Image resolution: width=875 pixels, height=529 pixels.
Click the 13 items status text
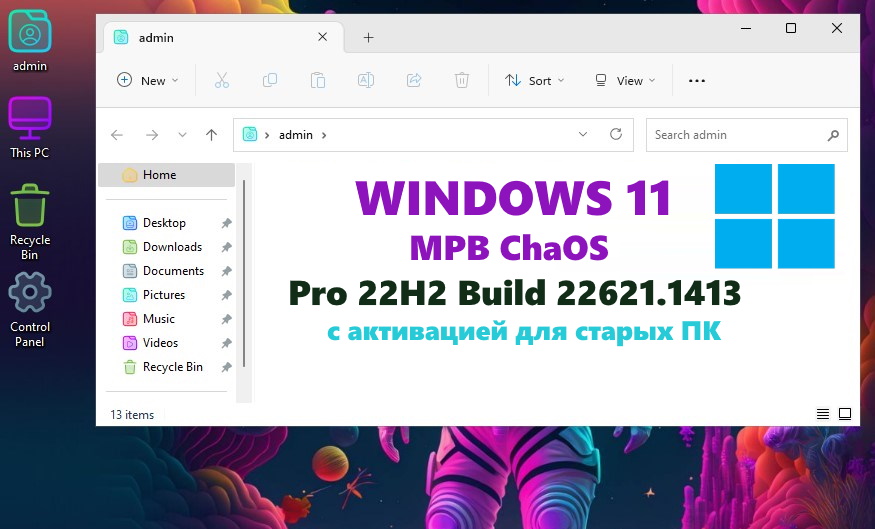132,415
